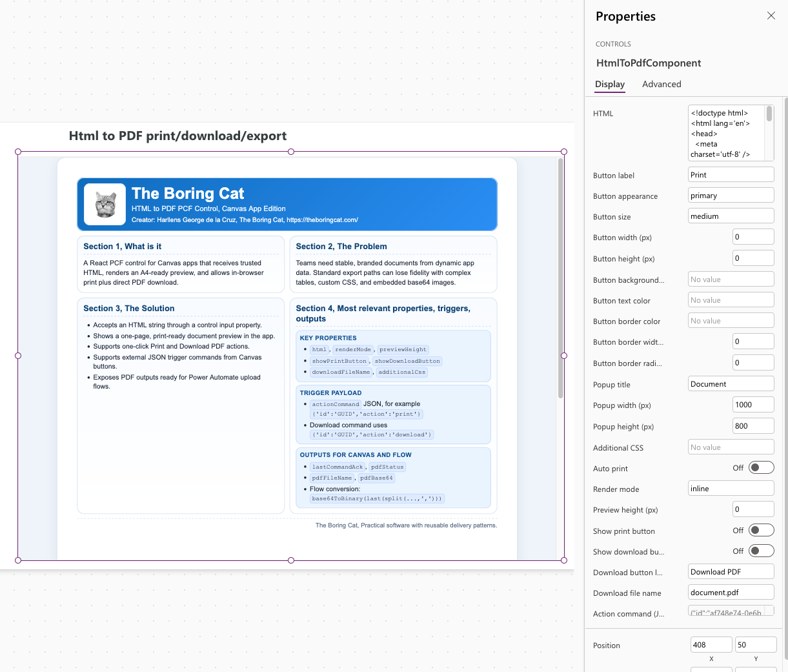This screenshot has width=788, height=672.
Task: Click 'The Boring Cat' header title
Action: click(x=188, y=193)
